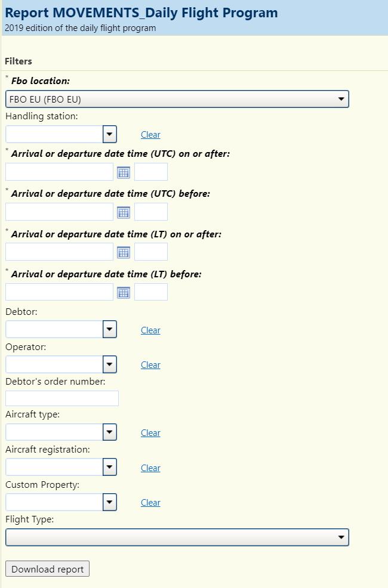Clear the Aircraft registration filter

(150, 468)
